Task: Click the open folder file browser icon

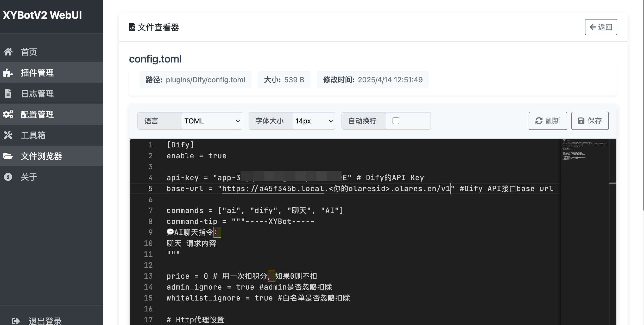Action: click(8, 156)
